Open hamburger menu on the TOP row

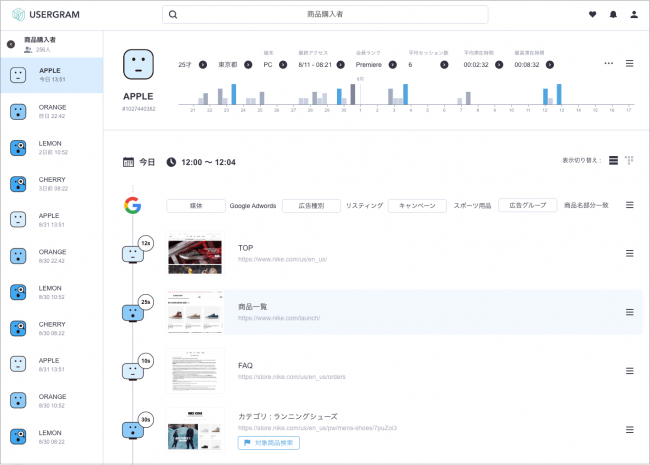click(x=629, y=254)
